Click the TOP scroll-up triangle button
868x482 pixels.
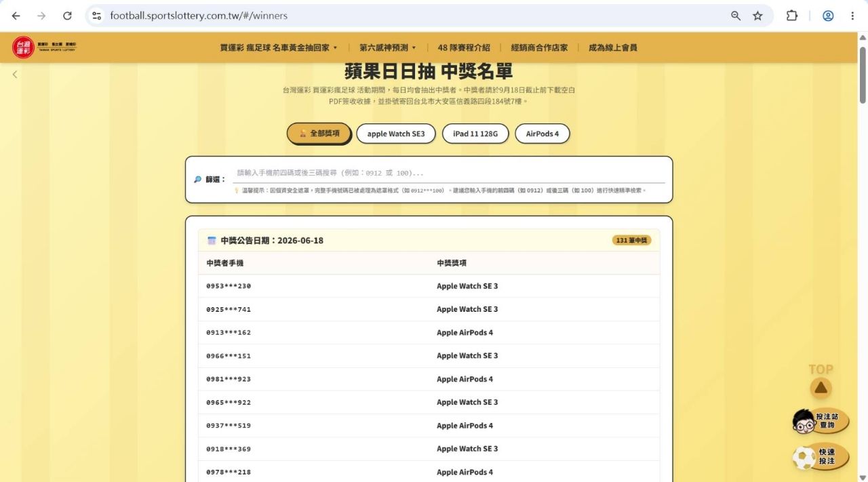821,388
